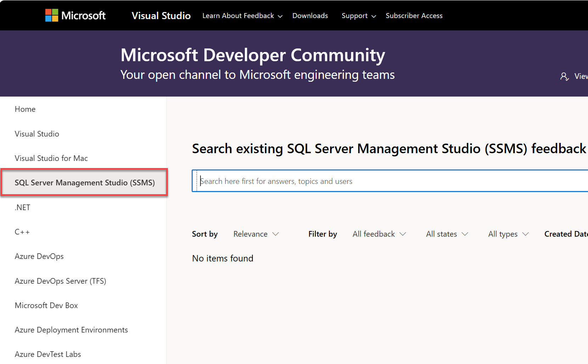Expand the Learn About Feedback menu
Viewport: 588px width, 364px height.
(242, 16)
